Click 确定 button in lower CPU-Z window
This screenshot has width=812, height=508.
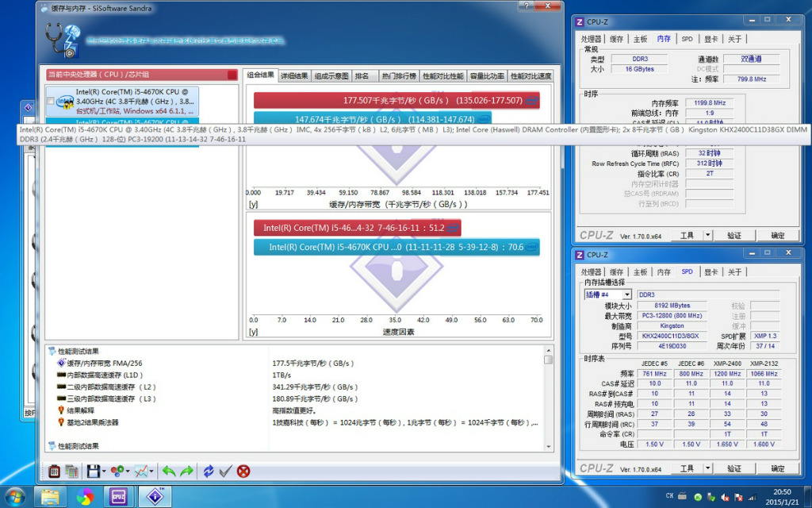[x=777, y=468]
